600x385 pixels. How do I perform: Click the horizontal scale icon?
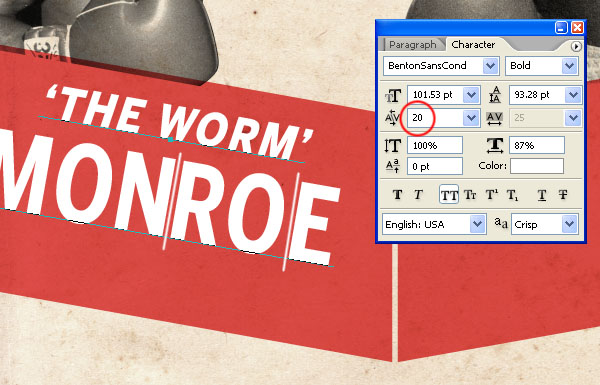point(495,145)
